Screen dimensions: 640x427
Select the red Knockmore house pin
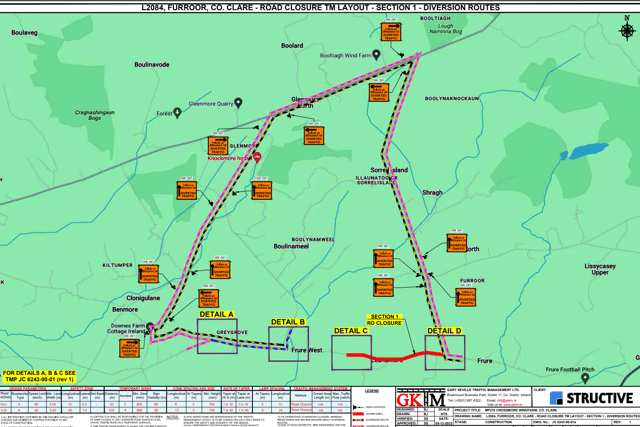(x=257, y=157)
